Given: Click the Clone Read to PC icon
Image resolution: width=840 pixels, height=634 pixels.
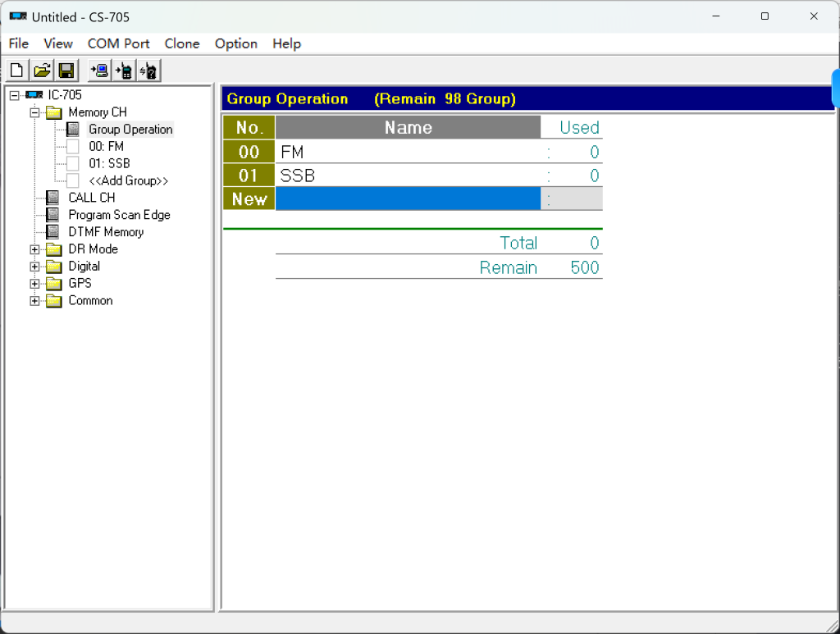Looking at the screenshot, I should [99, 71].
